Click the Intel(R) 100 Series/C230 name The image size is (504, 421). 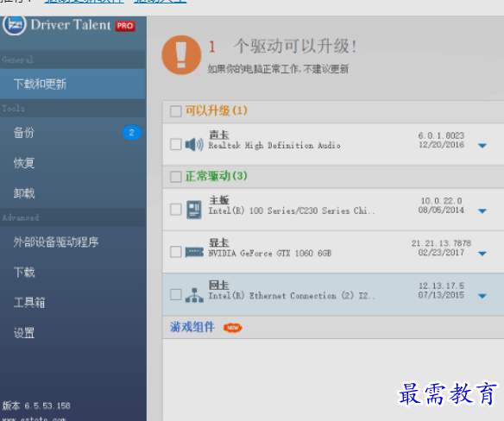tap(292, 210)
